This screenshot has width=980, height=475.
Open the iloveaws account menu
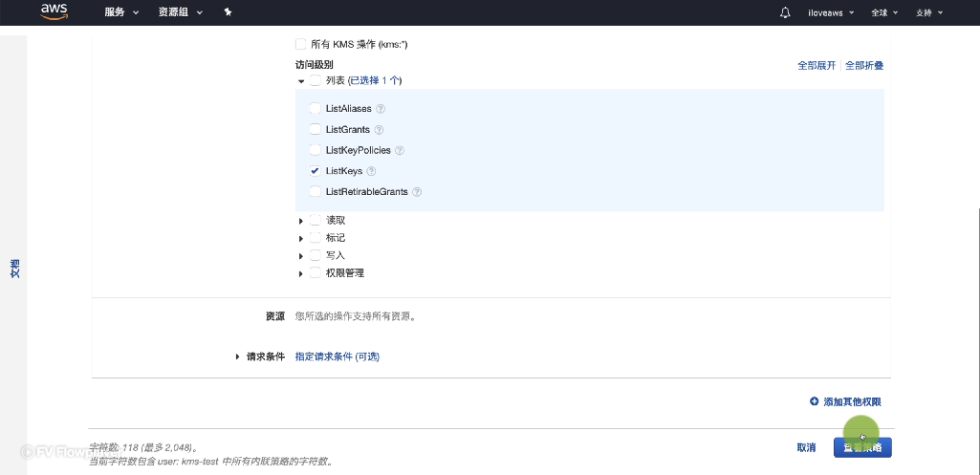click(831, 12)
